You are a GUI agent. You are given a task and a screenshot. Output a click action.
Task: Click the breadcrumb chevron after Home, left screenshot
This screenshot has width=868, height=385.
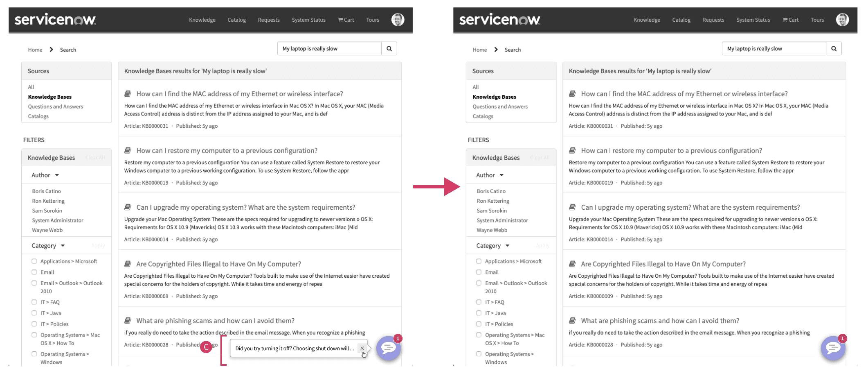tap(51, 50)
